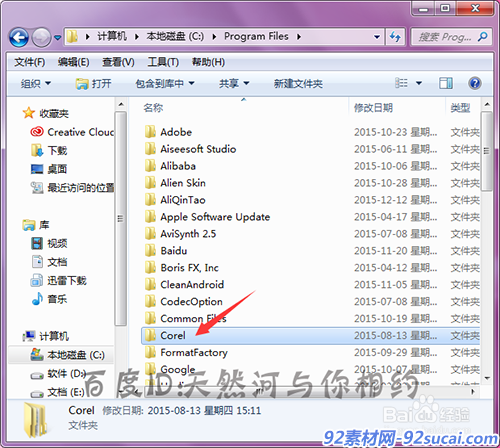This screenshot has width=500, height=448.
Task: Click 计算机 in the address breadcrumb
Action: tap(112, 36)
